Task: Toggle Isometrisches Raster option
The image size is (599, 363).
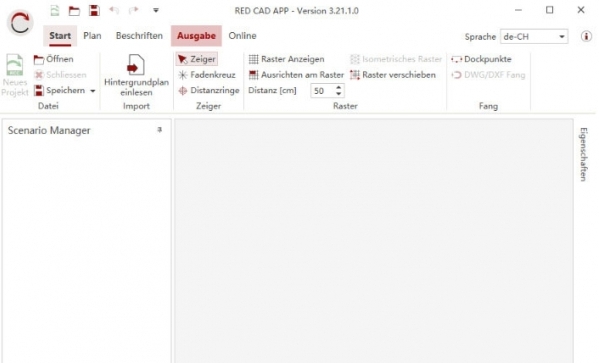Action: (x=396, y=59)
